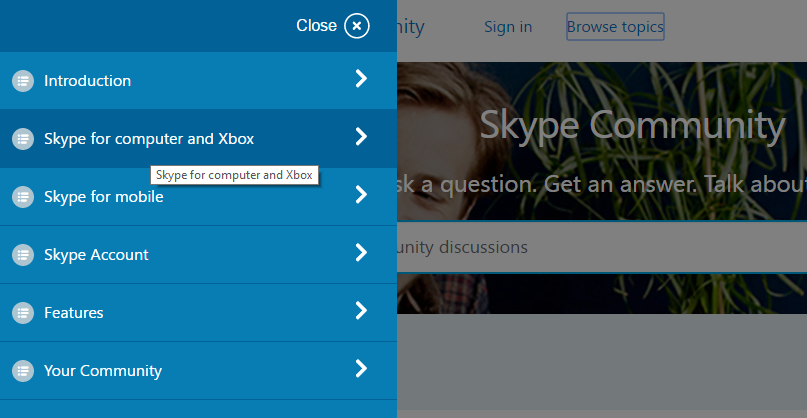This screenshot has height=418, width=807.
Task: Expand Skype for computer and Xbox chevron
Action: pyautogui.click(x=361, y=137)
